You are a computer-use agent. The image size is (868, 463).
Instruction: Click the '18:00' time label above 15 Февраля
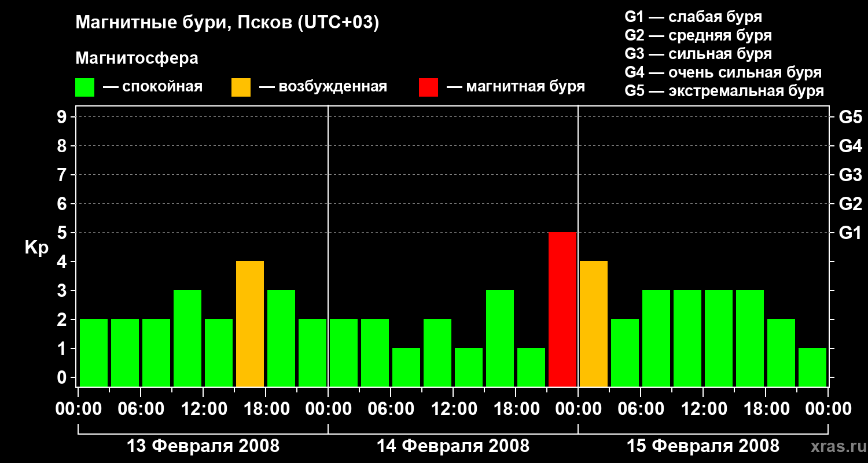766,410
